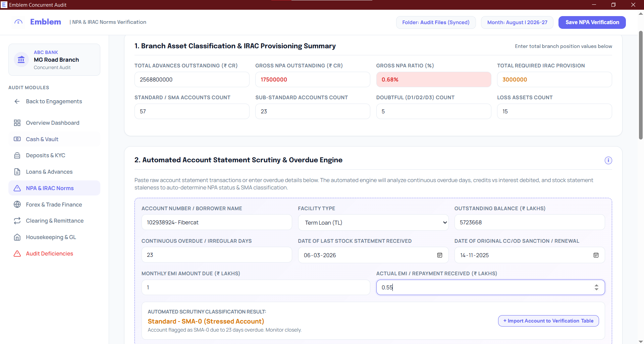
Task: Click Standard - SMA-0 (Stressed Account) result text
Action: click(206, 321)
